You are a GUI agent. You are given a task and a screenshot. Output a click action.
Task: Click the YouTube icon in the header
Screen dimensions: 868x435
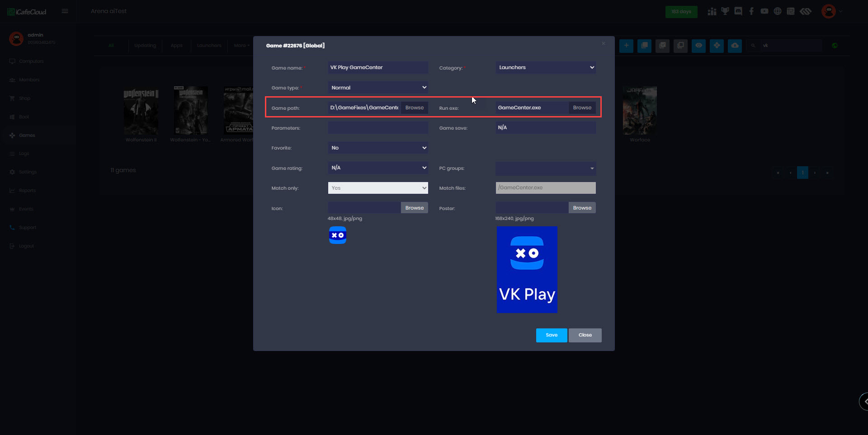pyautogui.click(x=764, y=11)
